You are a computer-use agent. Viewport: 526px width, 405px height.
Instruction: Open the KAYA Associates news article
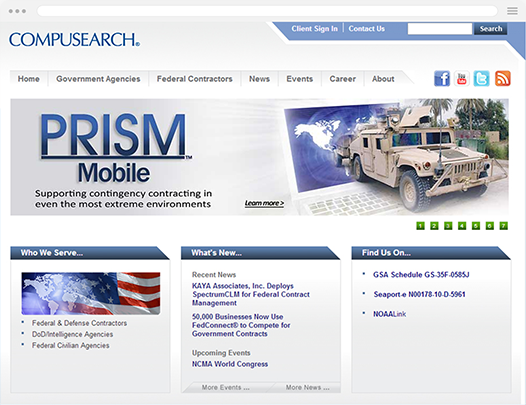click(x=251, y=294)
